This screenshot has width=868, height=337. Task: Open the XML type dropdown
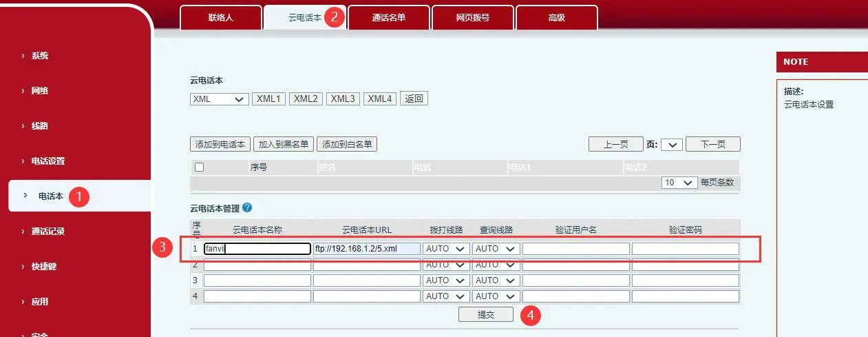[219, 99]
